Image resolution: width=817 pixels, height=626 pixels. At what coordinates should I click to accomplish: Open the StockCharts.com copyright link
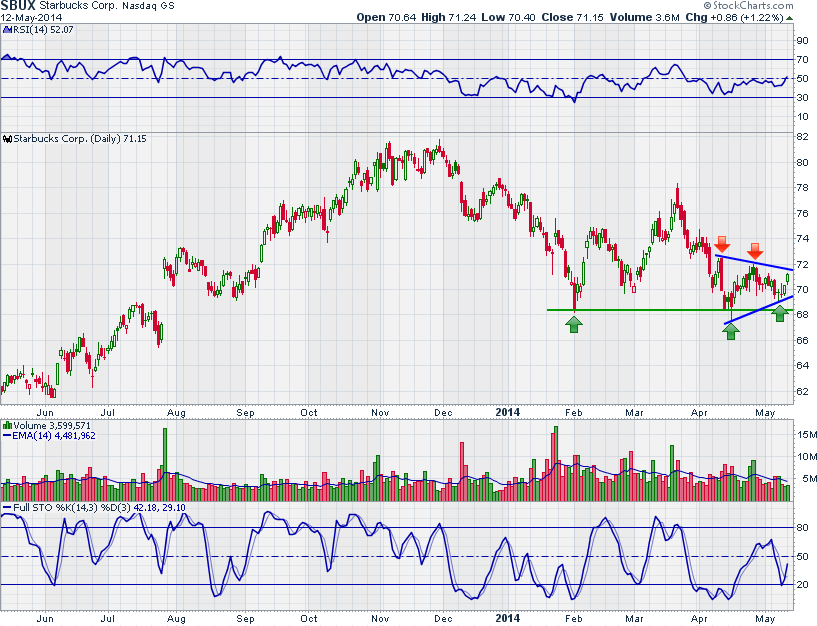coord(749,6)
